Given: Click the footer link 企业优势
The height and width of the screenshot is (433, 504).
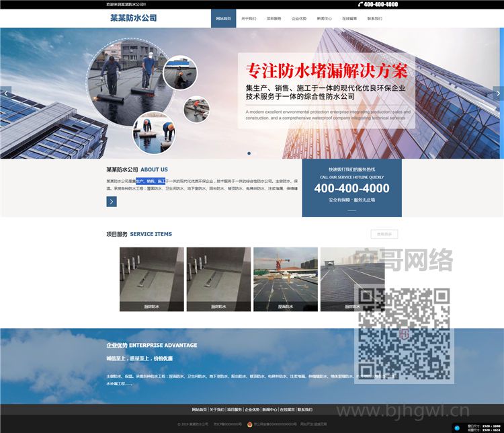Looking at the screenshot, I should click(252, 409).
